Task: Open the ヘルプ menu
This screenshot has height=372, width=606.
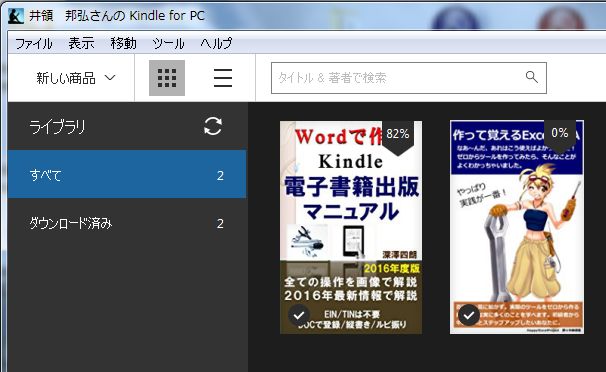Action: click(216, 43)
